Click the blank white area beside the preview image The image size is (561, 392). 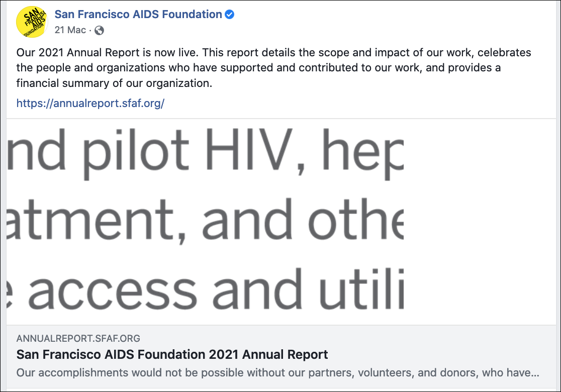(480, 221)
